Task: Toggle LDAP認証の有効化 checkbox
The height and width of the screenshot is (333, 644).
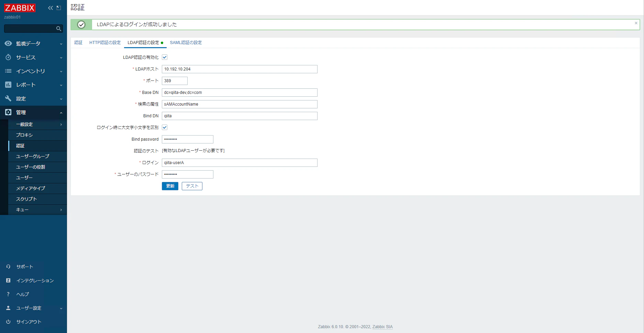Action: (165, 57)
